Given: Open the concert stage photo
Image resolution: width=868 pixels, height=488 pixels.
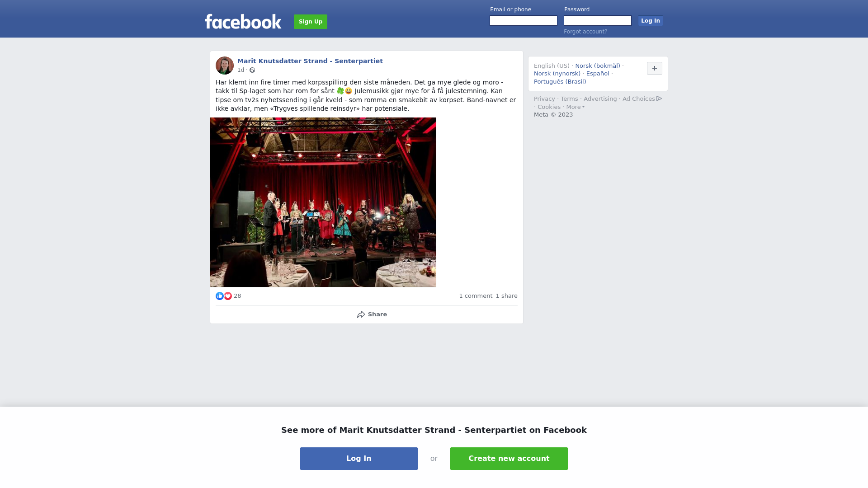Looking at the screenshot, I should [x=323, y=202].
